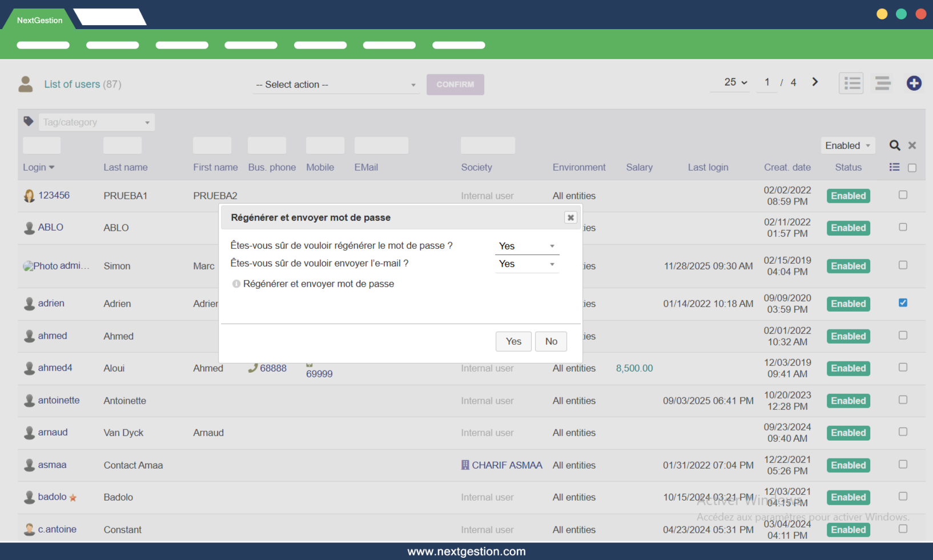Click the avatar icon of user ABLO
The image size is (933, 560).
point(29,228)
